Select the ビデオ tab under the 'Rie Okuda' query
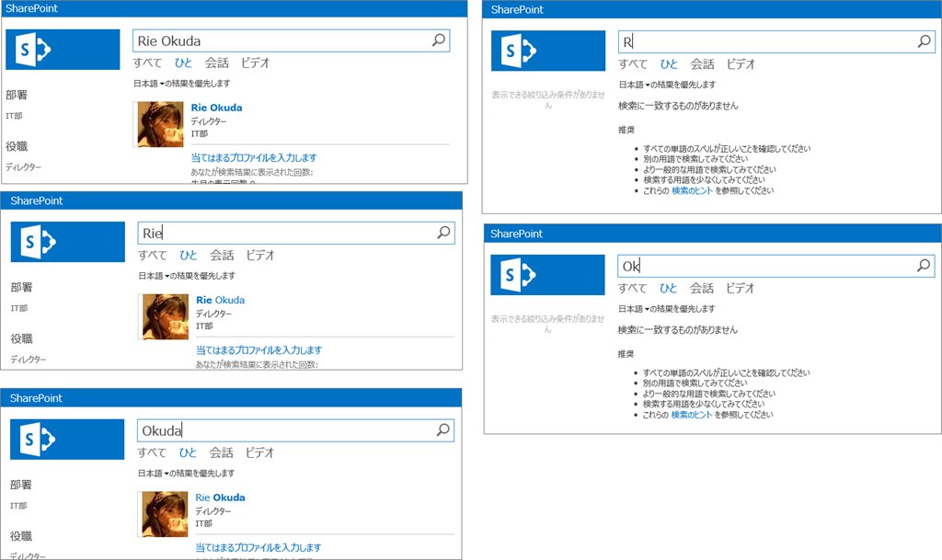This screenshot has height=560, width=942. (x=256, y=63)
